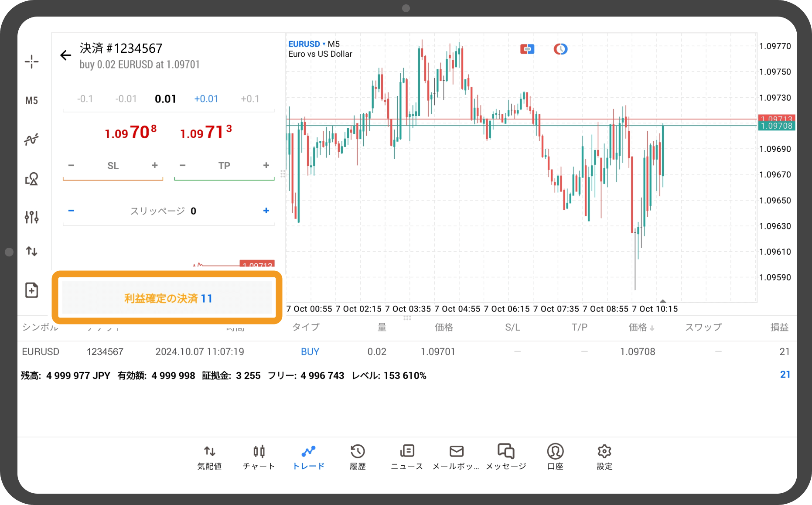Tap the new order document icon

pos(31,290)
